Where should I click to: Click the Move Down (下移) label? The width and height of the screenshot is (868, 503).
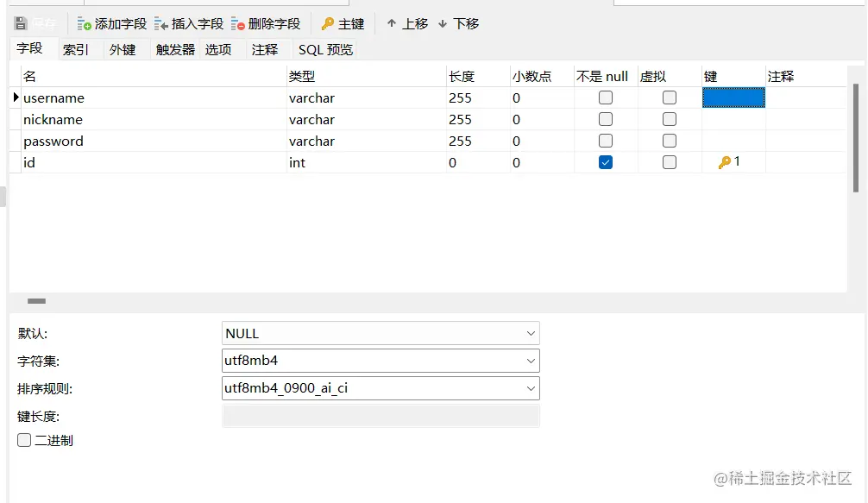point(466,24)
